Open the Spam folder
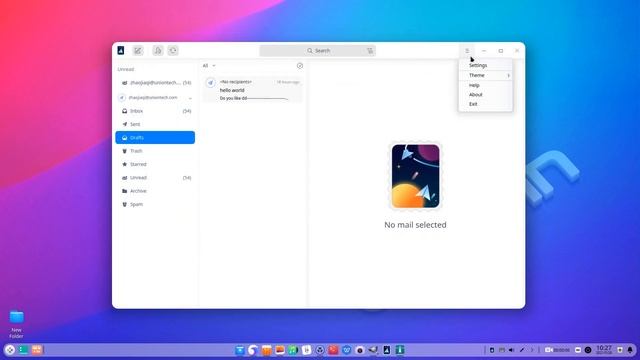The height and width of the screenshot is (360, 640). (155, 204)
